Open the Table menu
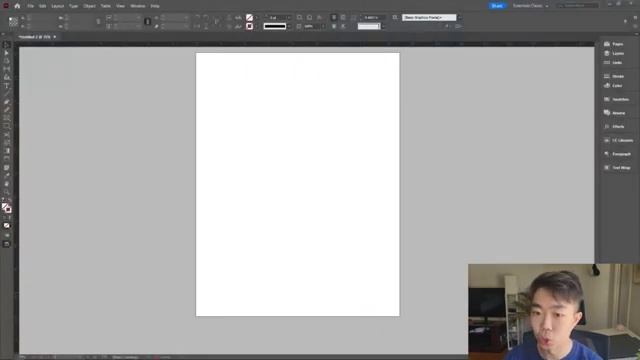 pos(105,6)
